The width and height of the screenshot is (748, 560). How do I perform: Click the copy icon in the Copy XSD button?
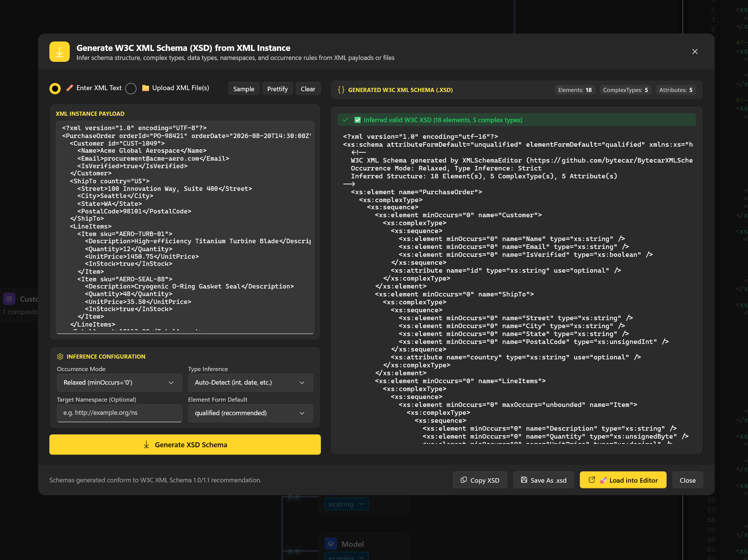tap(464, 480)
